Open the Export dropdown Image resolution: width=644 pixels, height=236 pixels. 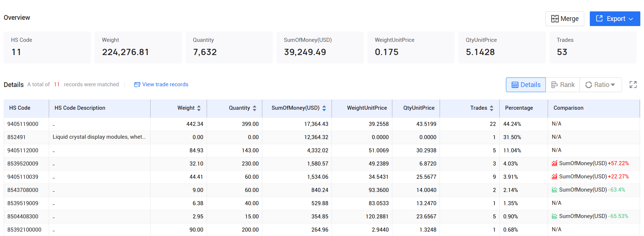(x=615, y=19)
